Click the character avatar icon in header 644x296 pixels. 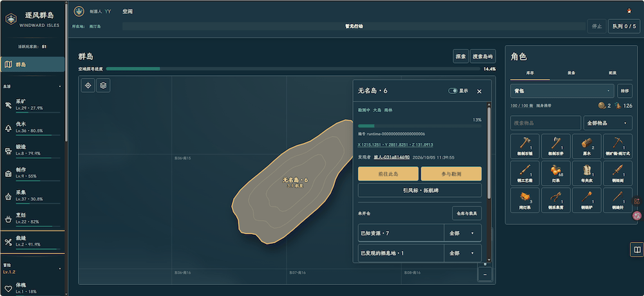pyautogui.click(x=79, y=12)
